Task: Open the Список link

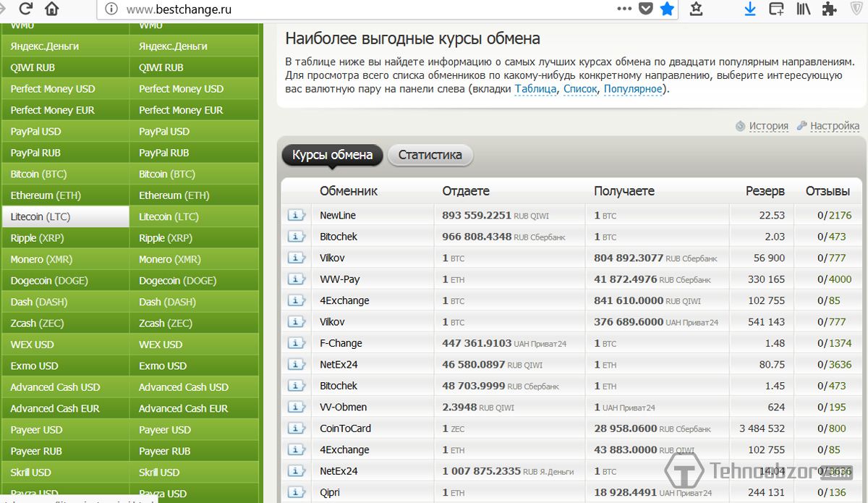Action: 580,89
